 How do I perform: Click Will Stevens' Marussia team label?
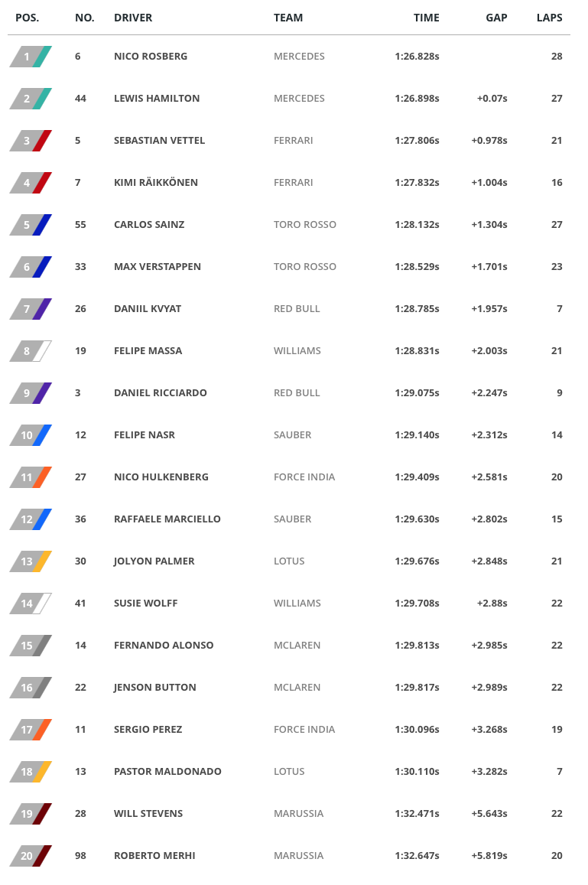click(x=299, y=814)
